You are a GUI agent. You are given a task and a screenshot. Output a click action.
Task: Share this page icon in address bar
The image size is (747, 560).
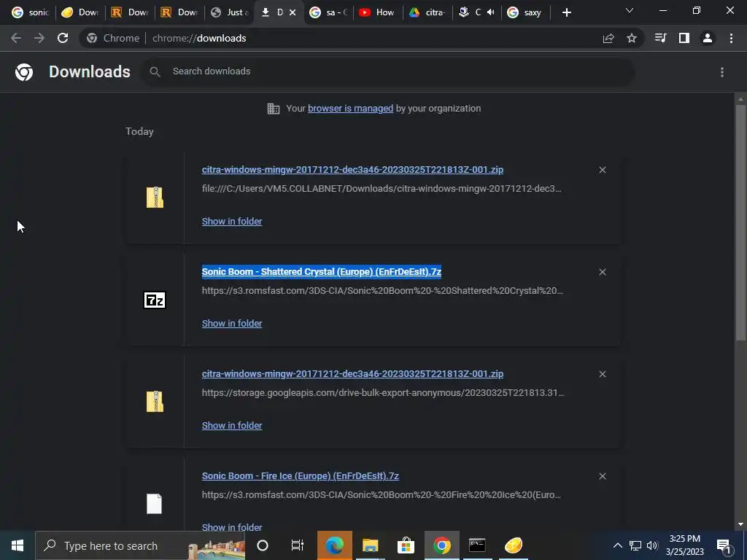pos(608,38)
